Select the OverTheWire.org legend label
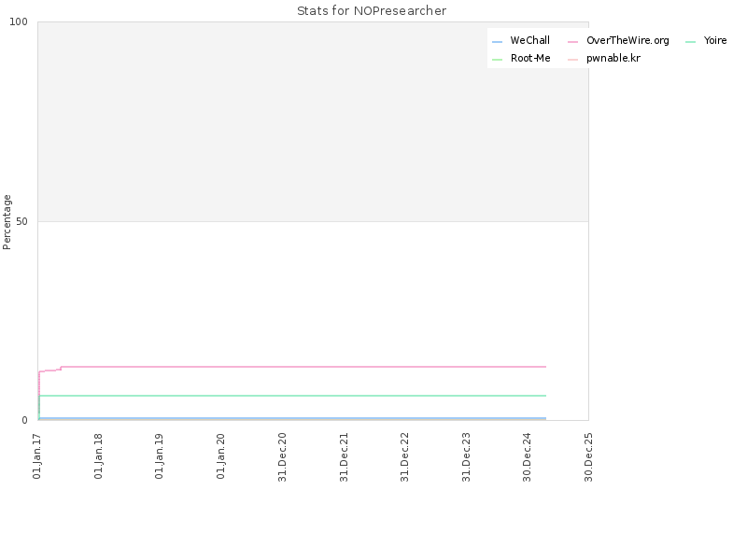The width and height of the screenshot is (747, 560). click(x=627, y=40)
